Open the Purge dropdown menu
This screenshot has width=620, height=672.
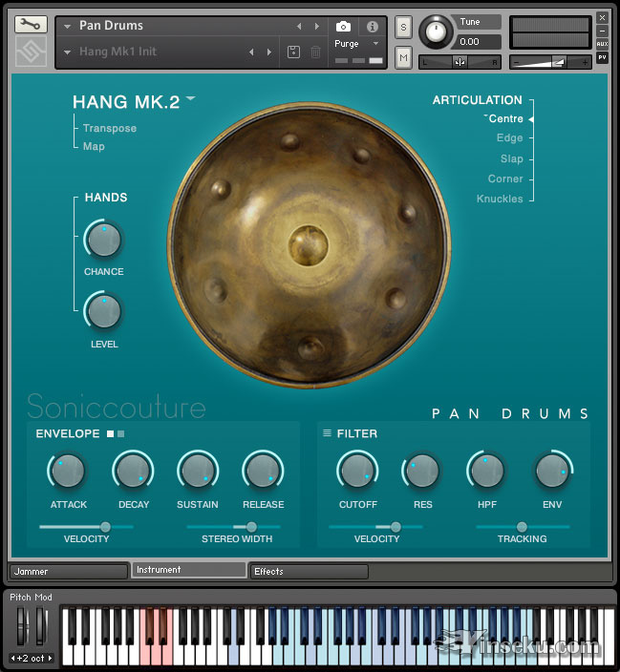[x=356, y=44]
